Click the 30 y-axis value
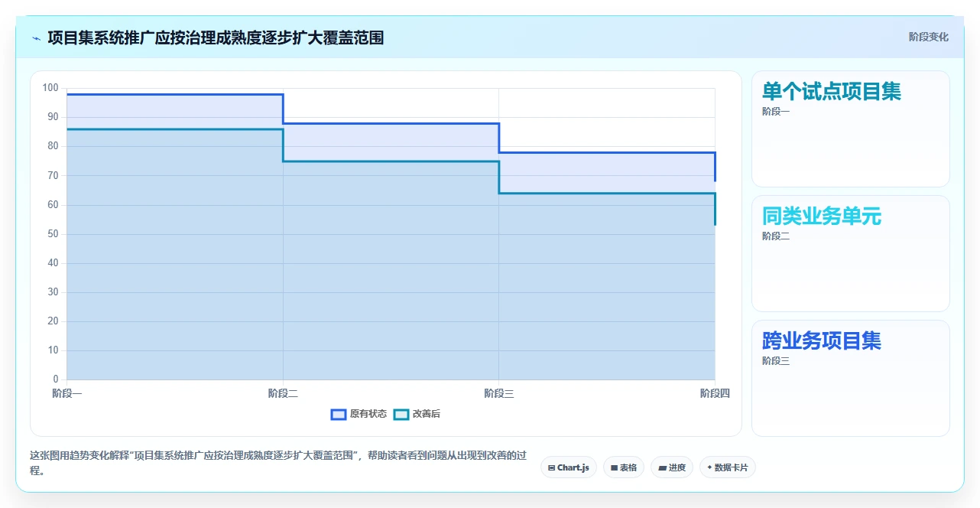The height and width of the screenshot is (508, 980). (x=53, y=292)
